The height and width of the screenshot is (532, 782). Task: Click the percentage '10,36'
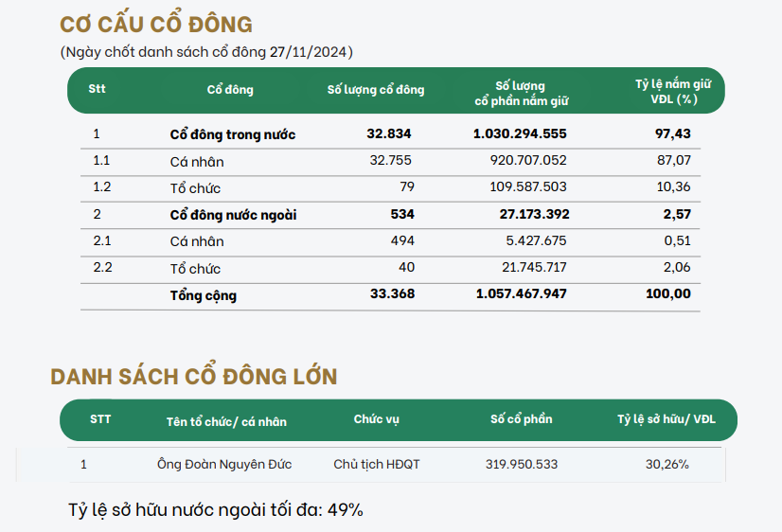click(674, 186)
